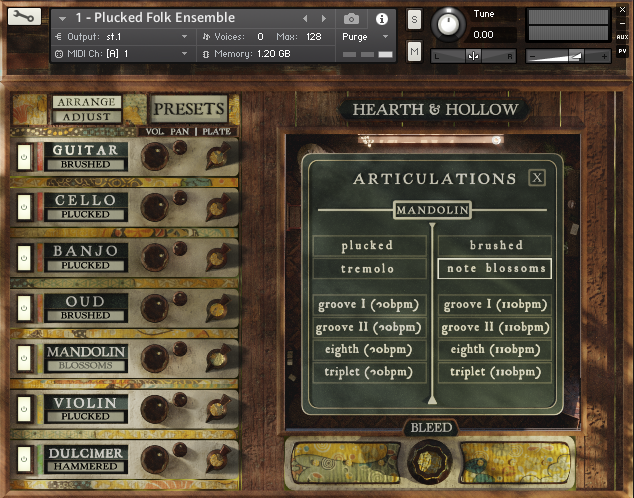The height and width of the screenshot is (498, 634).
Task: Click the AUX sends icon
Action: click(622, 37)
